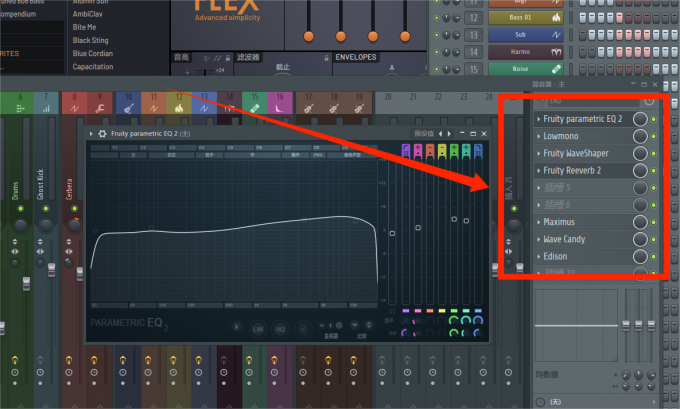This screenshot has height=409, width=680.
Task: Mute the Drums mixer track green LED
Action: pos(20,209)
